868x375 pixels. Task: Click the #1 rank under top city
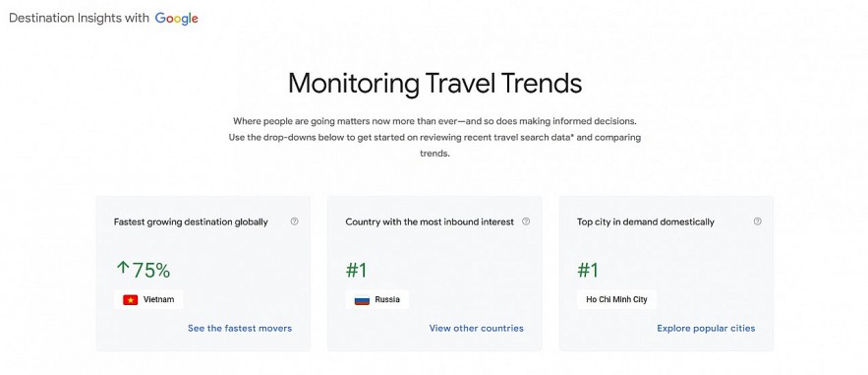588,270
